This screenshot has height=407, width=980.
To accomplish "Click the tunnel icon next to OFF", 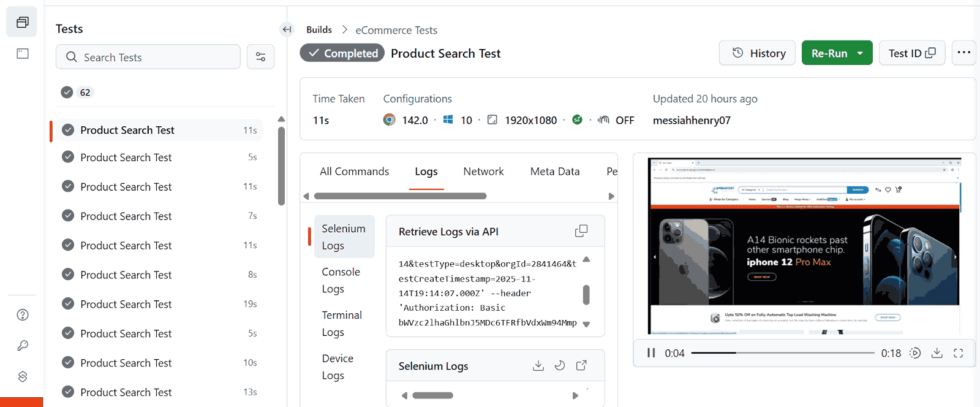I will pos(603,120).
